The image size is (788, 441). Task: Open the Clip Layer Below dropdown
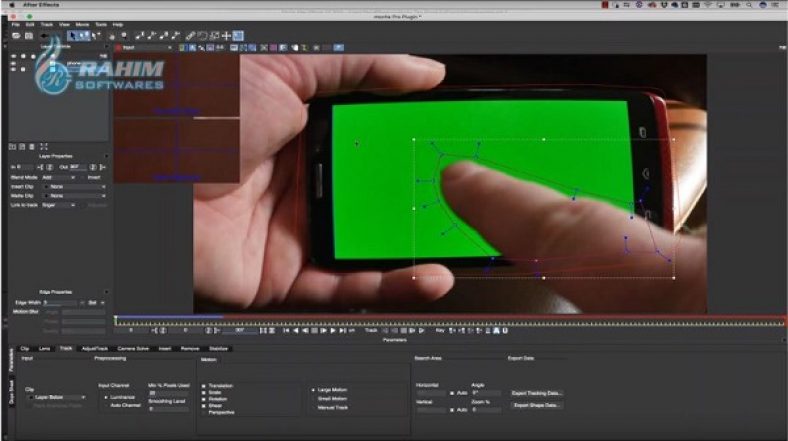tap(57, 397)
